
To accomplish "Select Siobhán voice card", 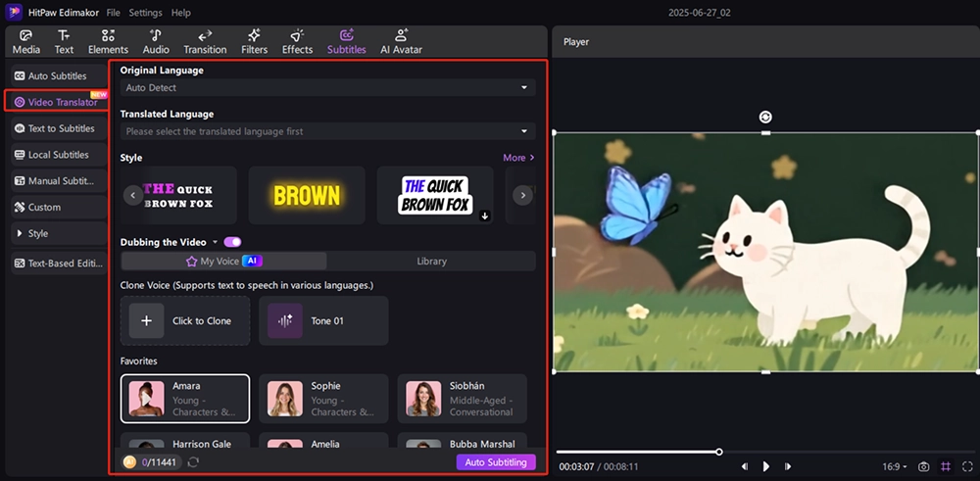I will 462,399.
